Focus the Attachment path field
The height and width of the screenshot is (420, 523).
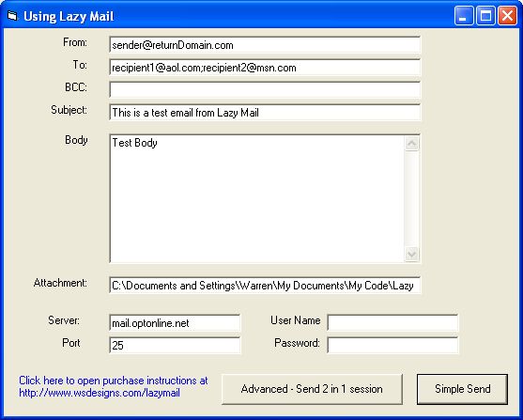pyautogui.click(x=265, y=286)
